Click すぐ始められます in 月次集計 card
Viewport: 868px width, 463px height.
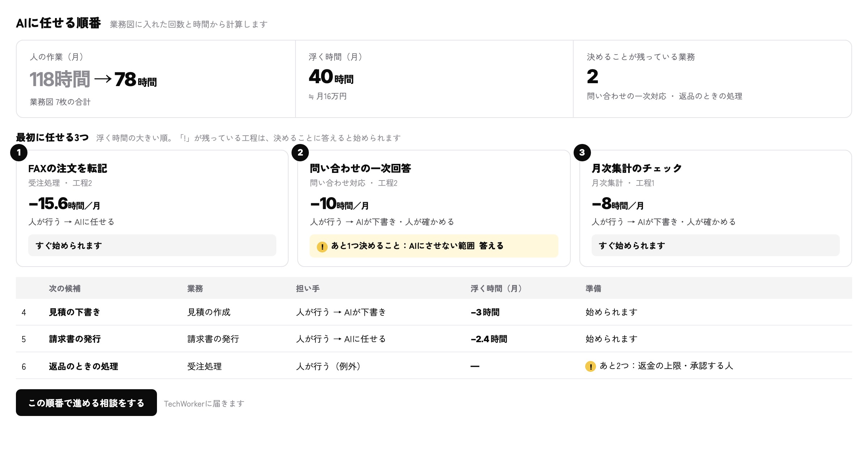(715, 246)
